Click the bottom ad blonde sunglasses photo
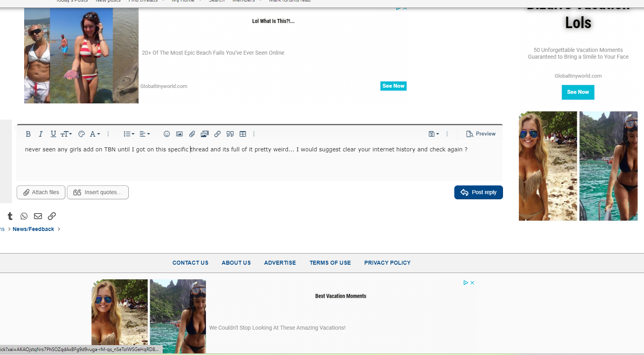The width and height of the screenshot is (644, 355). pyautogui.click(x=120, y=316)
